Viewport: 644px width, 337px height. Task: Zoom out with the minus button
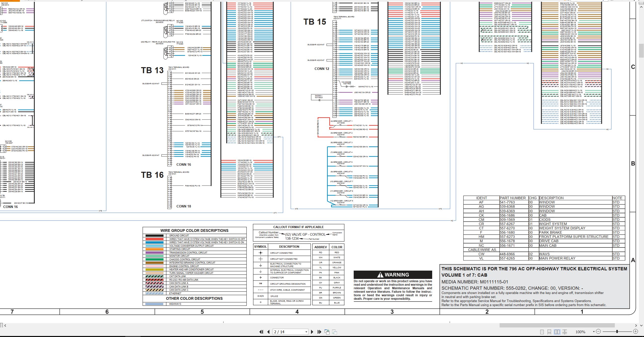pyautogui.click(x=598, y=331)
